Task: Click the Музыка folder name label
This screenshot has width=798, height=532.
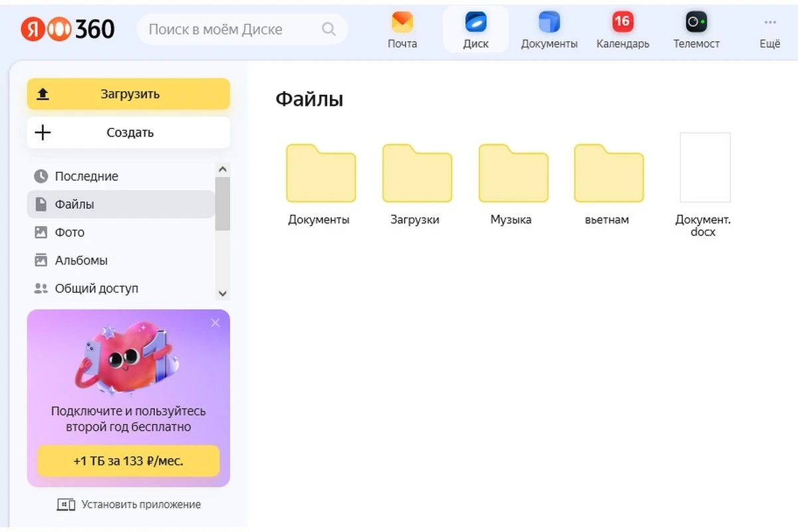Action: tap(511, 219)
